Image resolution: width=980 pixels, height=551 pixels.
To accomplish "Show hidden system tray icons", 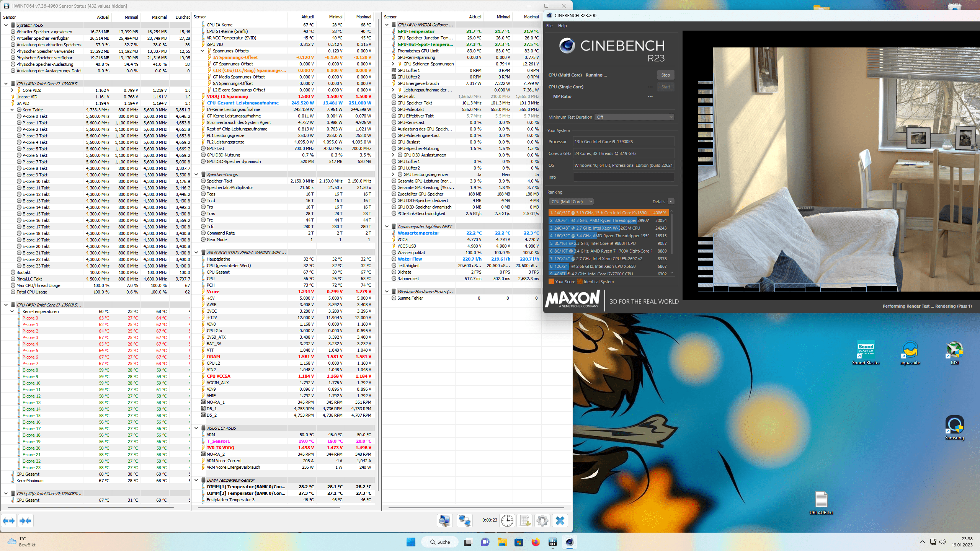I will coord(923,542).
